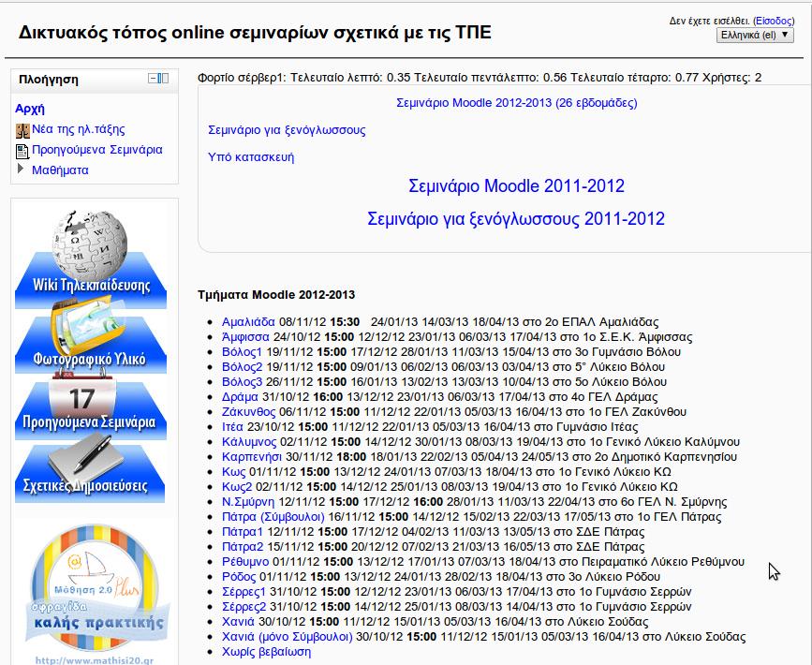Click the Πλοήγηση block header
Image resolution: width=812 pixels, height=665 pixels.
pos(95,80)
